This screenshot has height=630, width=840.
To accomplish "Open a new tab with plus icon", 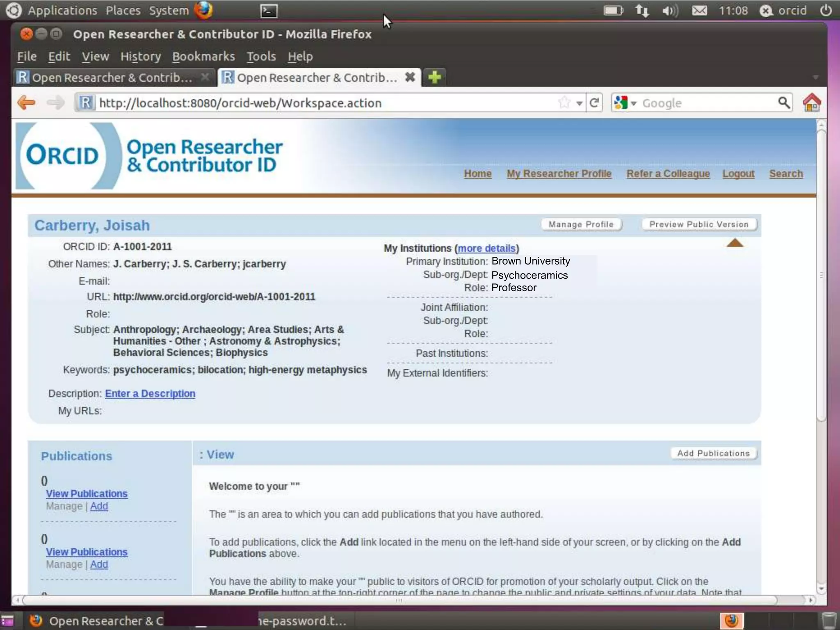I will 434,77.
